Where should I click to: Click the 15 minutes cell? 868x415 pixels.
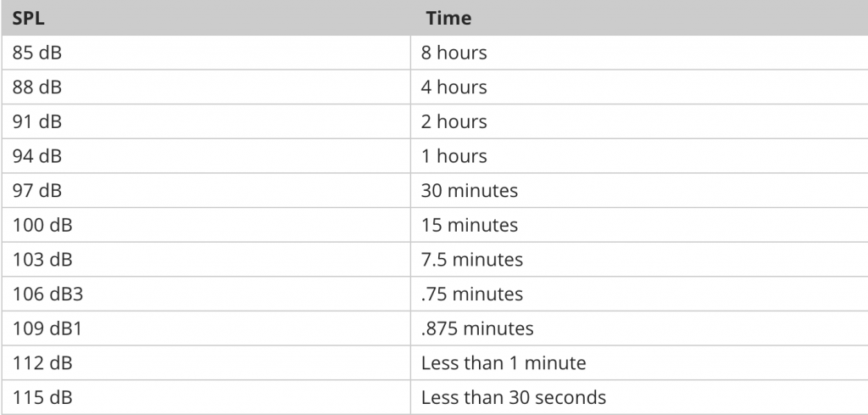point(469,225)
